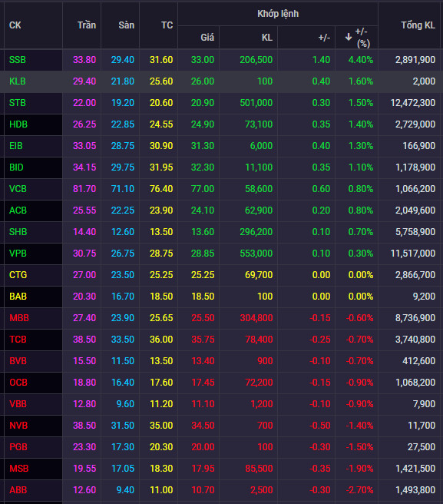Click the VCB stock symbol
The height and width of the screenshot is (504, 443).
pyautogui.click(x=18, y=189)
